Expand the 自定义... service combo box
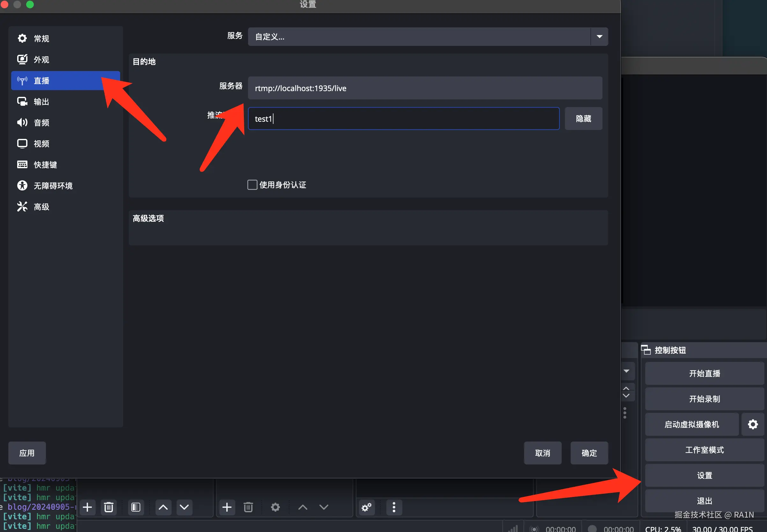This screenshot has width=767, height=532. (419, 36)
